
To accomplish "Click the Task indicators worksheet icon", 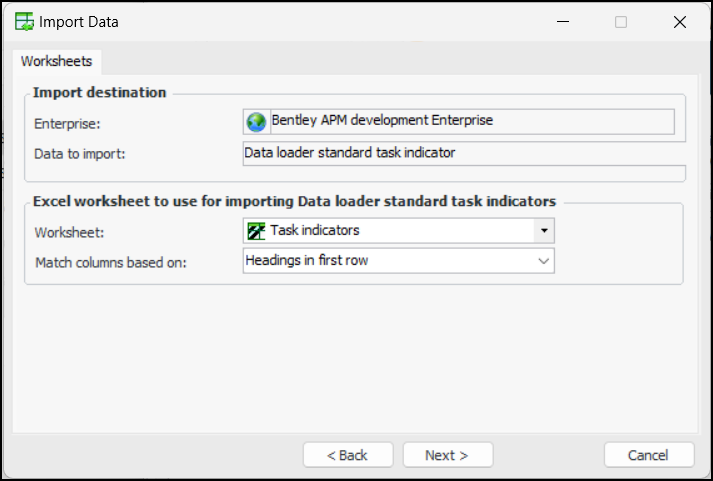I will 256,231.
